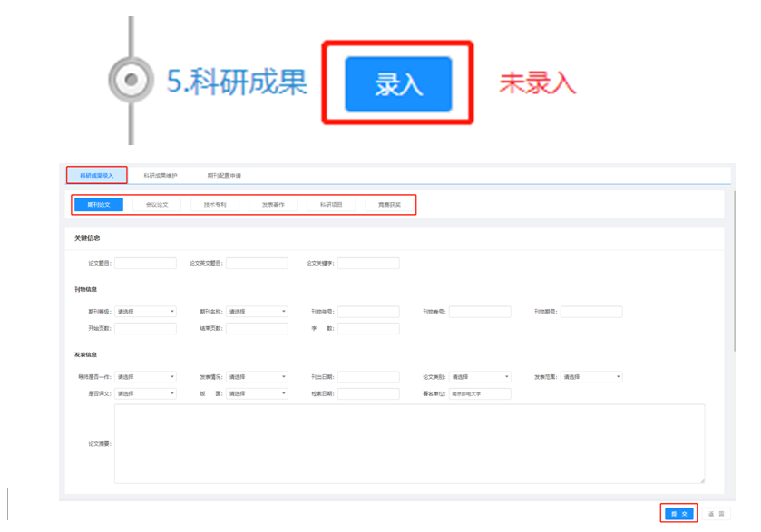761x532 pixels.
Task: Click the 论文关键字 input field
Action: pos(368,264)
